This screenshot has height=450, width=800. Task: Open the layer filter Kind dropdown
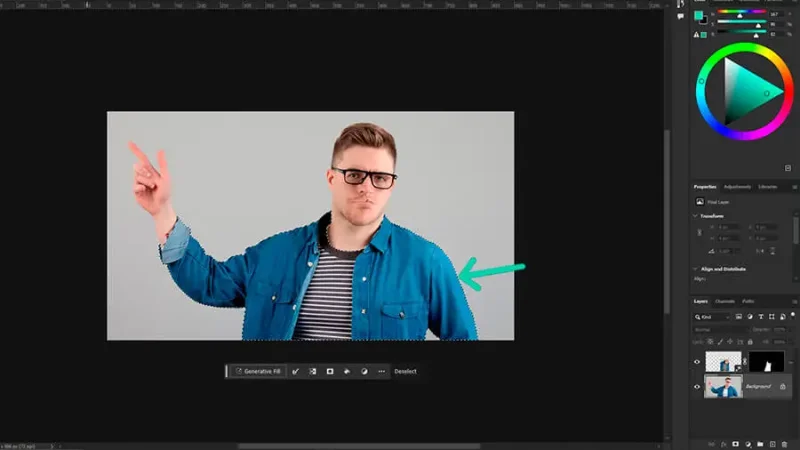click(712, 317)
